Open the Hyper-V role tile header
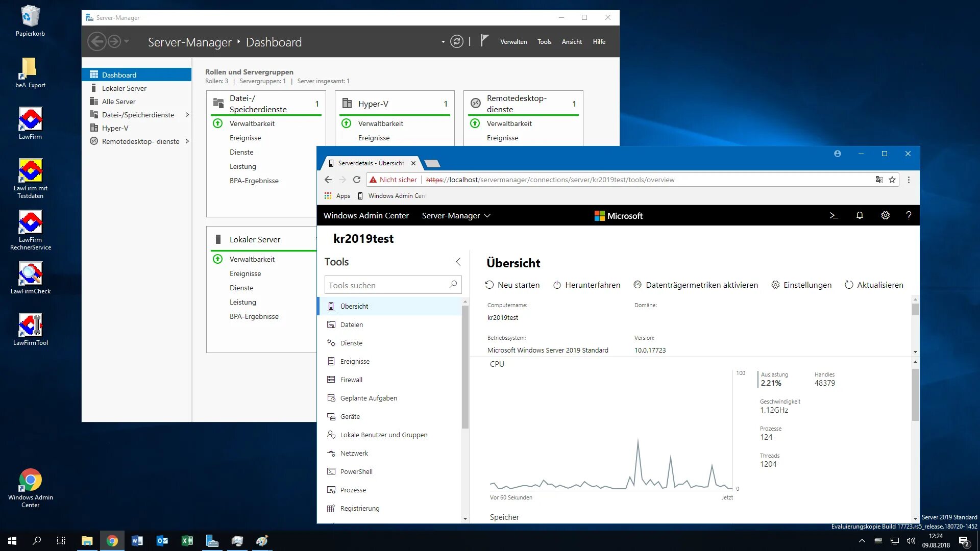Viewport: 980px width, 551px height. point(395,104)
